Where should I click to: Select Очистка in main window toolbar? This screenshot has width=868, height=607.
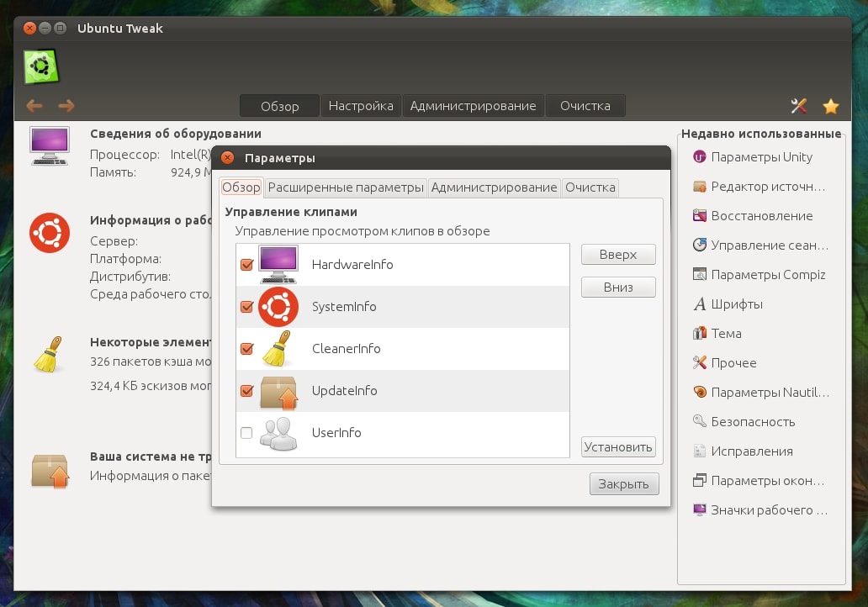585,106
